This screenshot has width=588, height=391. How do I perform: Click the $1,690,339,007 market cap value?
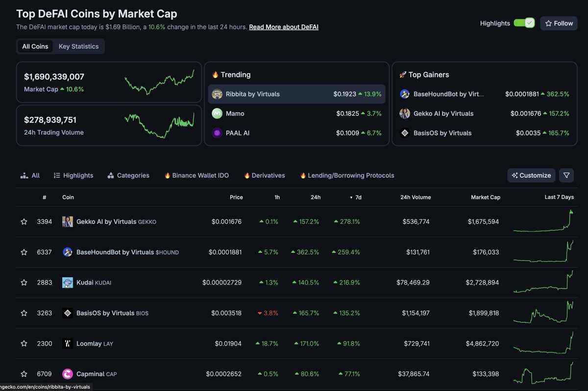pos(54,77)
